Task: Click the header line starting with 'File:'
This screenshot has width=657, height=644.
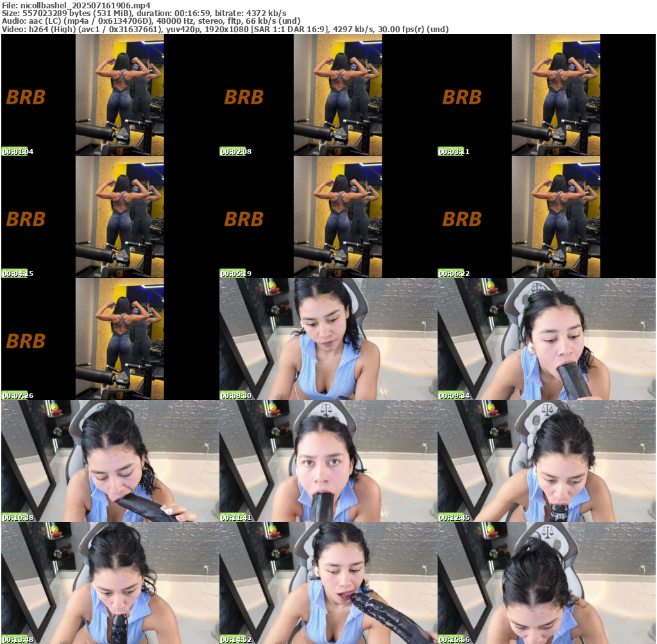Action: (x=76, y=5)
